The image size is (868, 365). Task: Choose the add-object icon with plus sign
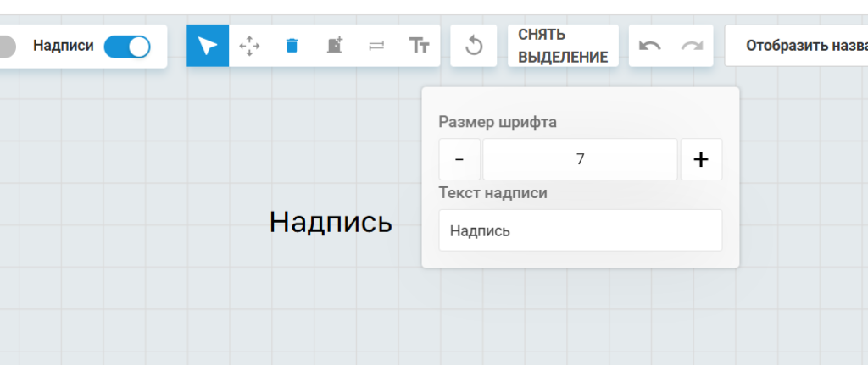(x=334, y=46)
